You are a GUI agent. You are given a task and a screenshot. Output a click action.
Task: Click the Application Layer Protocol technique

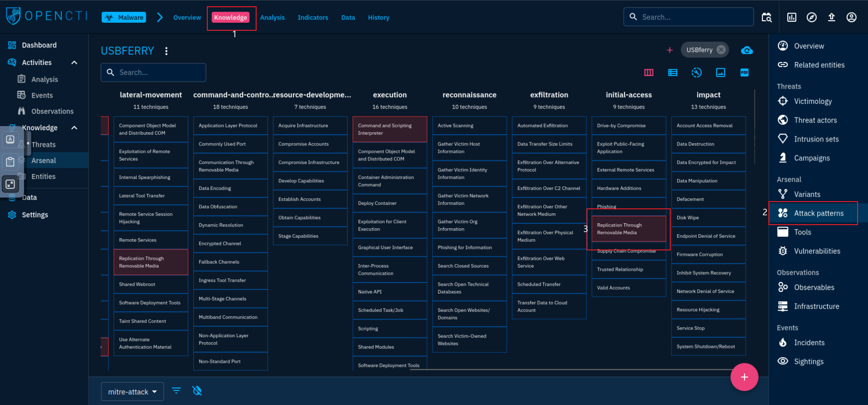pyautogui.click(x=230, y=126)
